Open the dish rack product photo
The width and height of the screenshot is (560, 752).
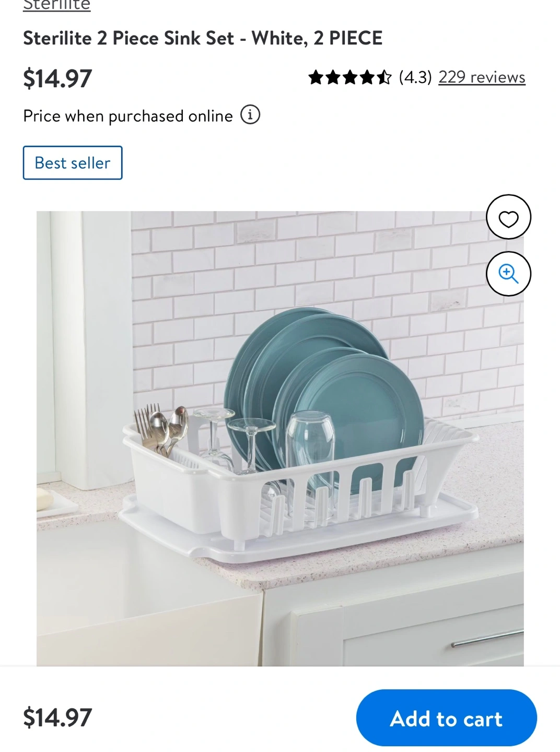[280, 439]
